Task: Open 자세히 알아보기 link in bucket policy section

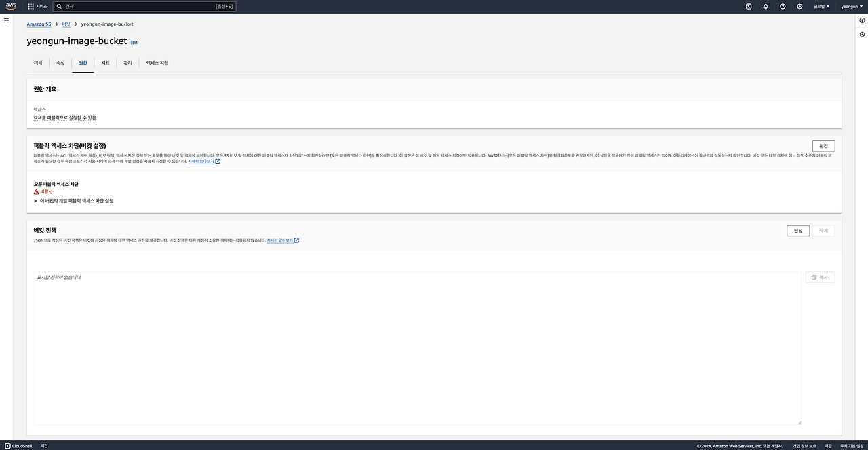Action: (283, 240)
